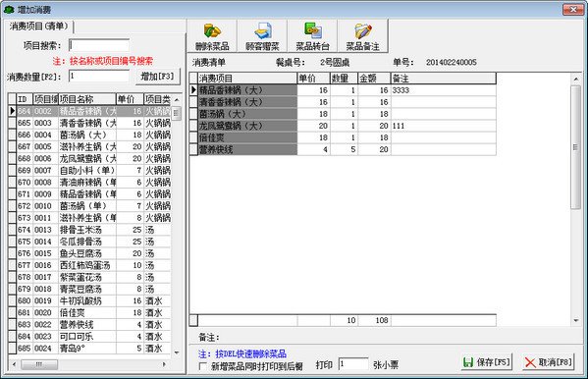Click the 金额 column header

[374, 78]
